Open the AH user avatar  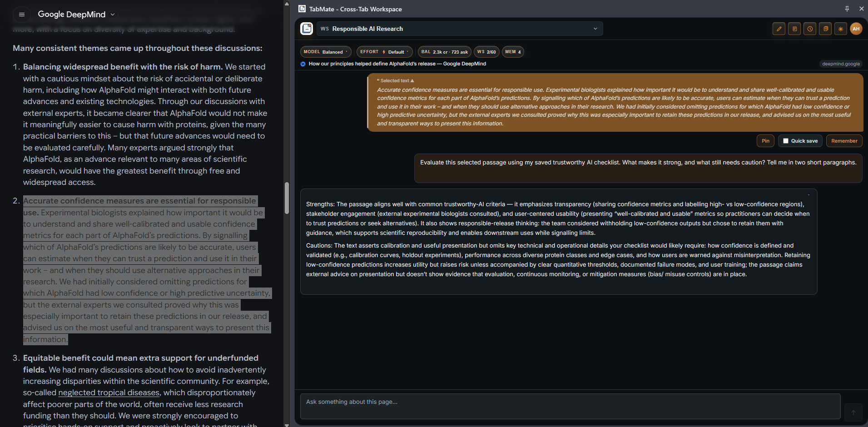856,29
